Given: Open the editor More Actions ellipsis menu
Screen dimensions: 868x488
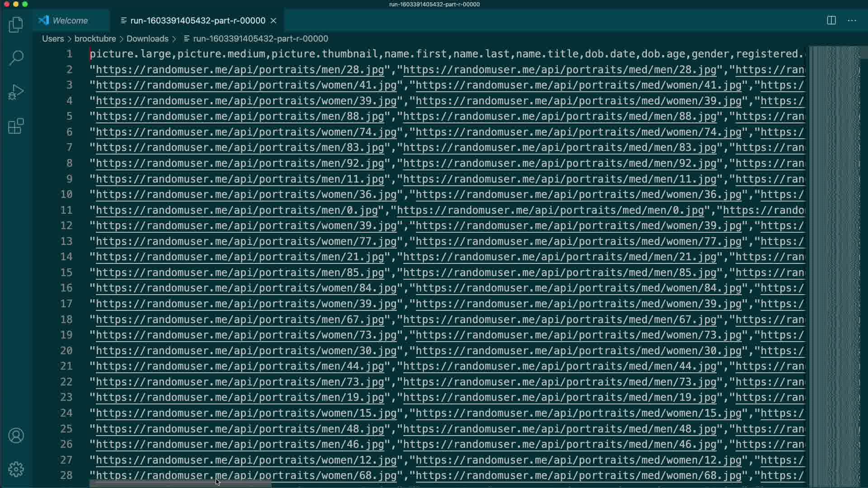Looking at the screenshot, I should [x=852, y=20].
